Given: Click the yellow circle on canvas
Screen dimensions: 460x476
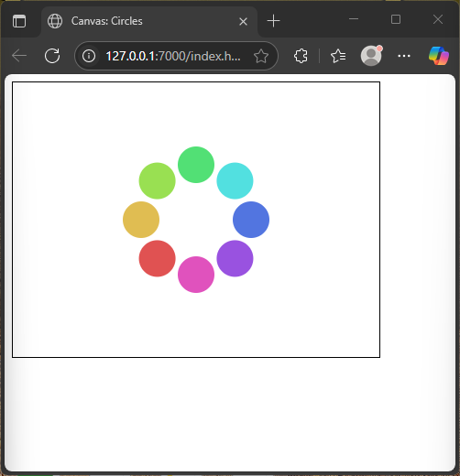Looking at the screenshot, I should pos(141,220).
